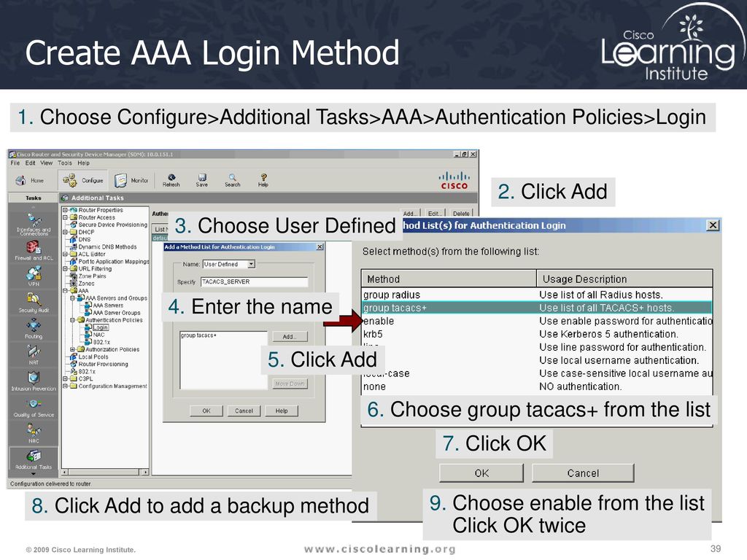Collapse the Authentication Policies node
This screenshot has height=560, width=747.
pyautogui.click(x=72, y=320)
